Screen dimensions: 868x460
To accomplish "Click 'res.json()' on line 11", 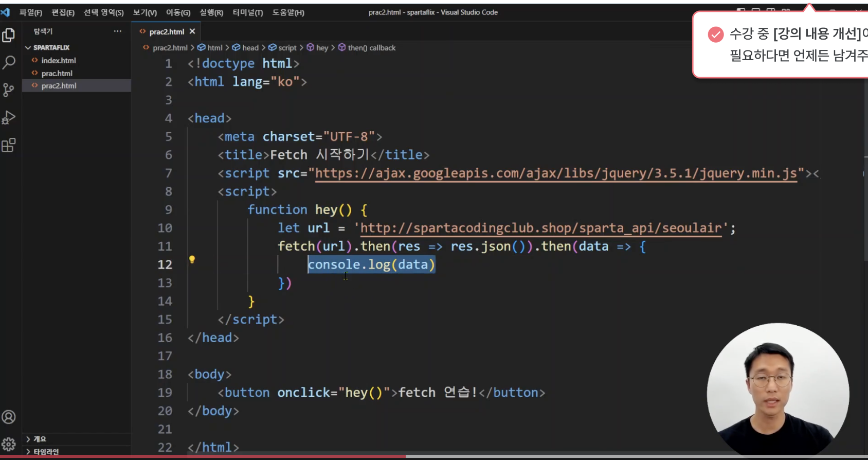I will tap(489, 246).
